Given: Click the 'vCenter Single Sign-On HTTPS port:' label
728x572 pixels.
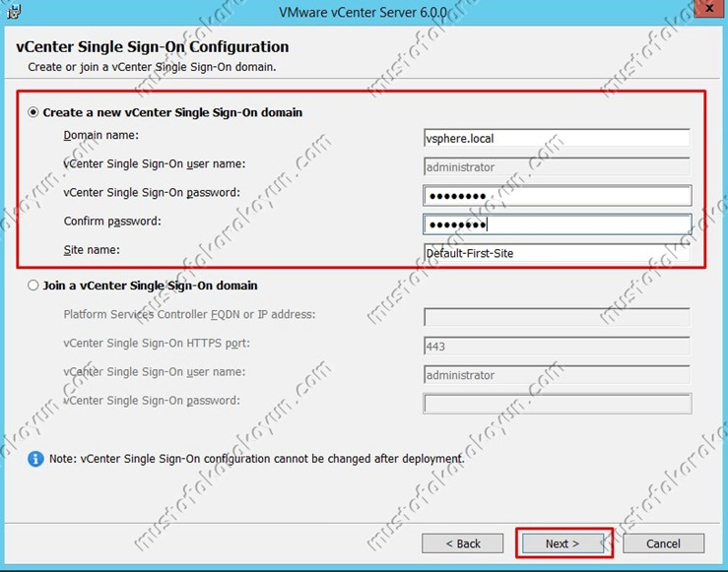Looking at the screenshot, I should [157, 344].
